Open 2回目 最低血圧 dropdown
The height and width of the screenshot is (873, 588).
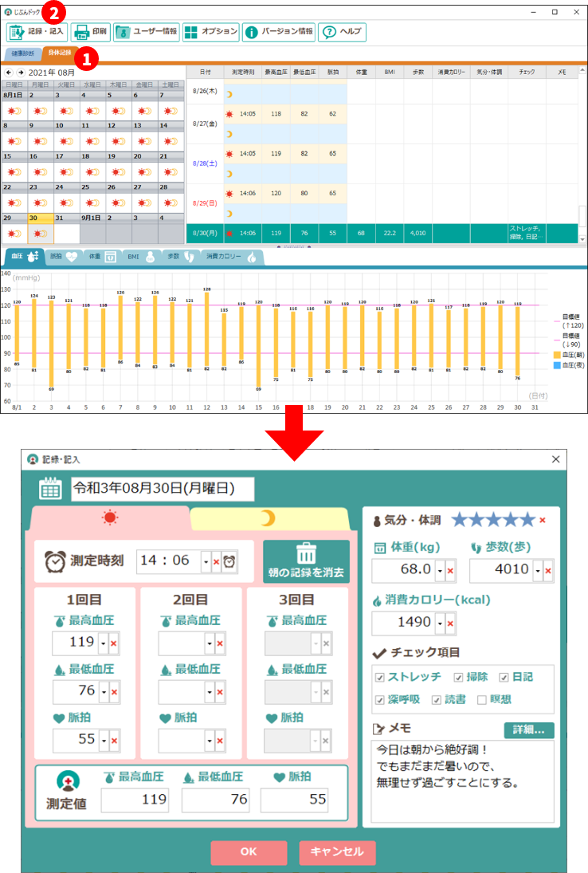(210, 692)
